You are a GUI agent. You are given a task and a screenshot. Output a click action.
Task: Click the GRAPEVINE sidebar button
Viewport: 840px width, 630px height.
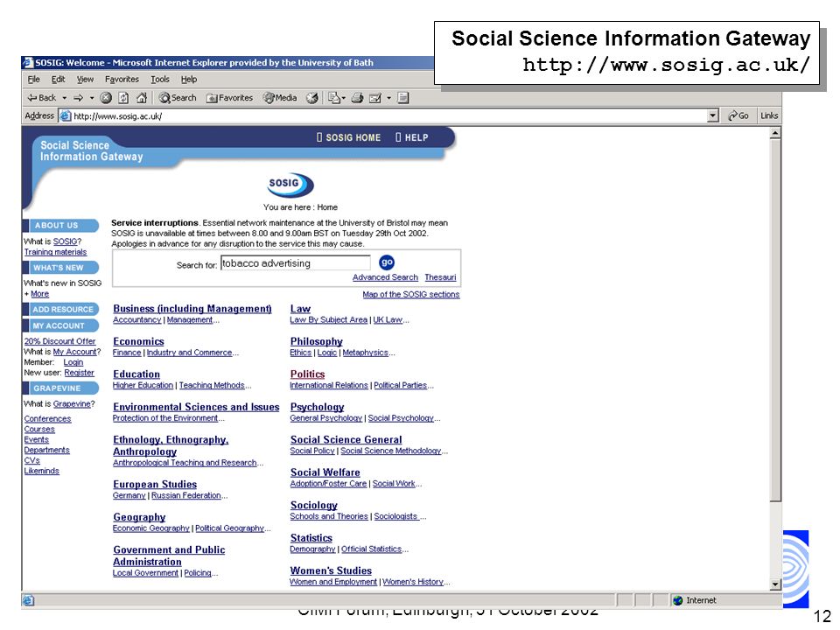point(60,388)
